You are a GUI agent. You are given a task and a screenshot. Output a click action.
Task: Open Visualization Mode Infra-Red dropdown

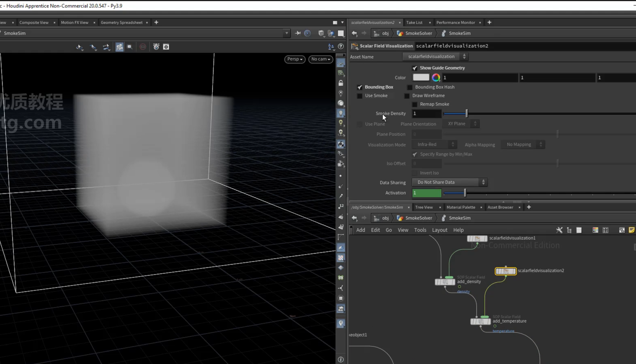(x=434, y=145)
